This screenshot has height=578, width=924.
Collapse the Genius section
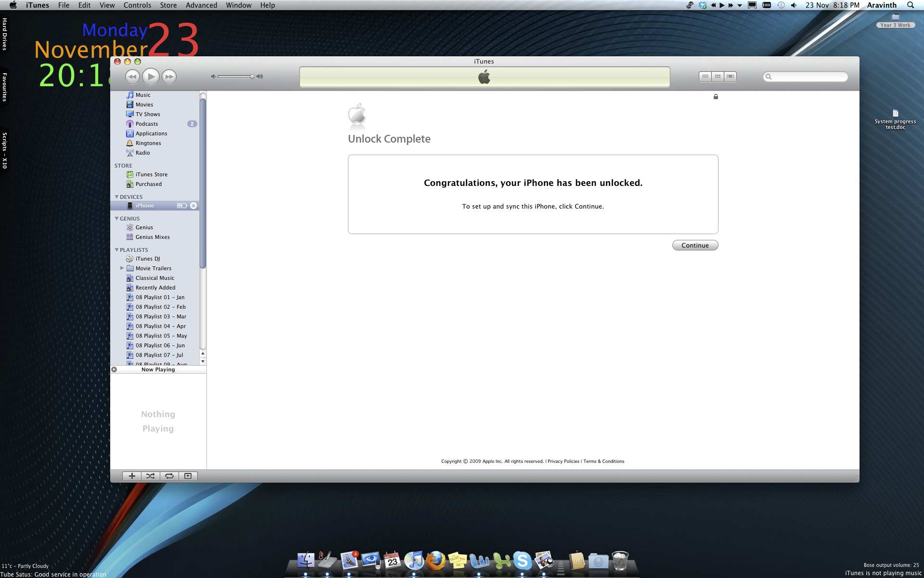pos(116,219)
